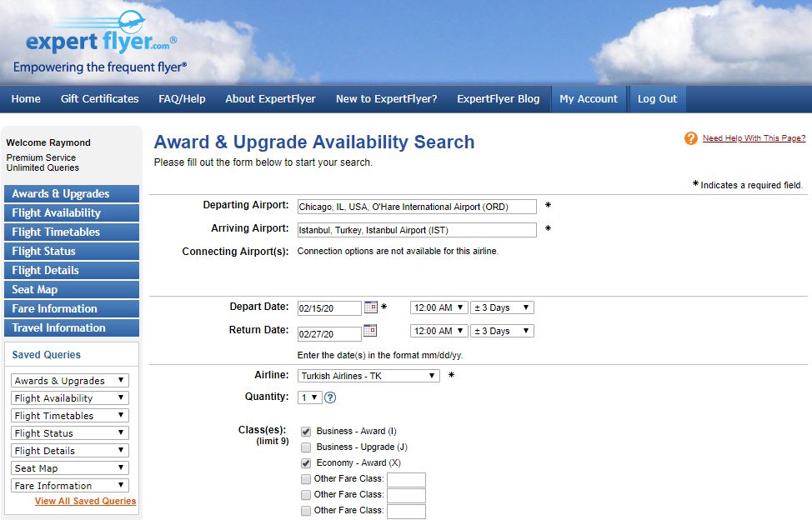Screen dimensions: 812x520
Task: Select Flight Details sidebar button
Action: coord(72,271)
